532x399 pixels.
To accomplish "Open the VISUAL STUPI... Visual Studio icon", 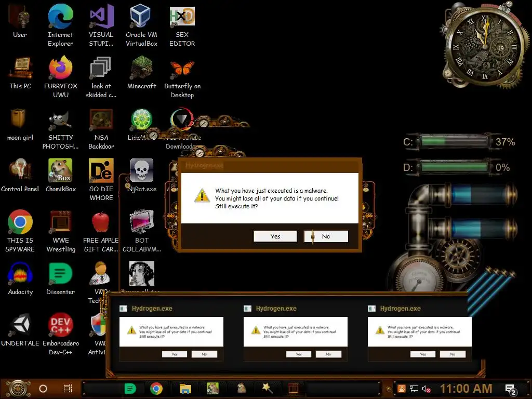I will coord(101,25).
